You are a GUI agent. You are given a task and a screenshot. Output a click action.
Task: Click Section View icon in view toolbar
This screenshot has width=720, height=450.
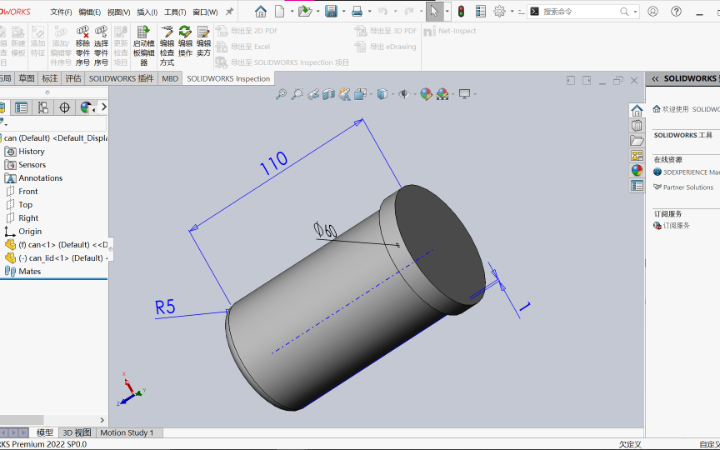329,94
